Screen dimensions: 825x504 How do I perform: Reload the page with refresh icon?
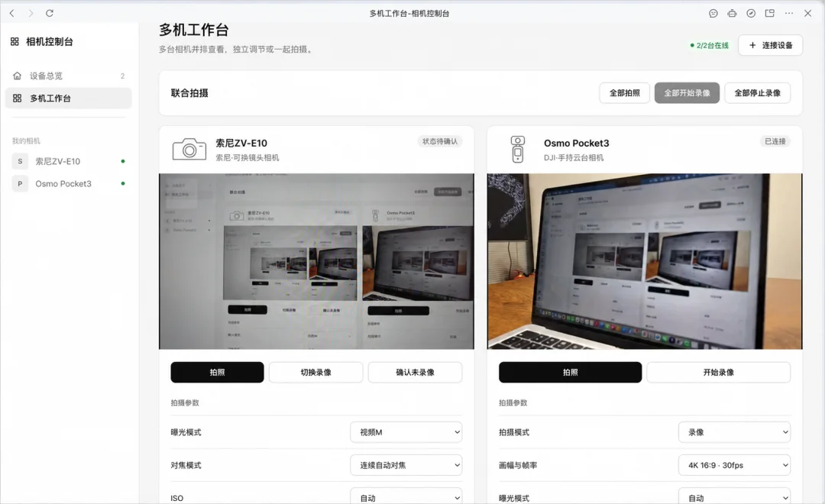[50, 13]
